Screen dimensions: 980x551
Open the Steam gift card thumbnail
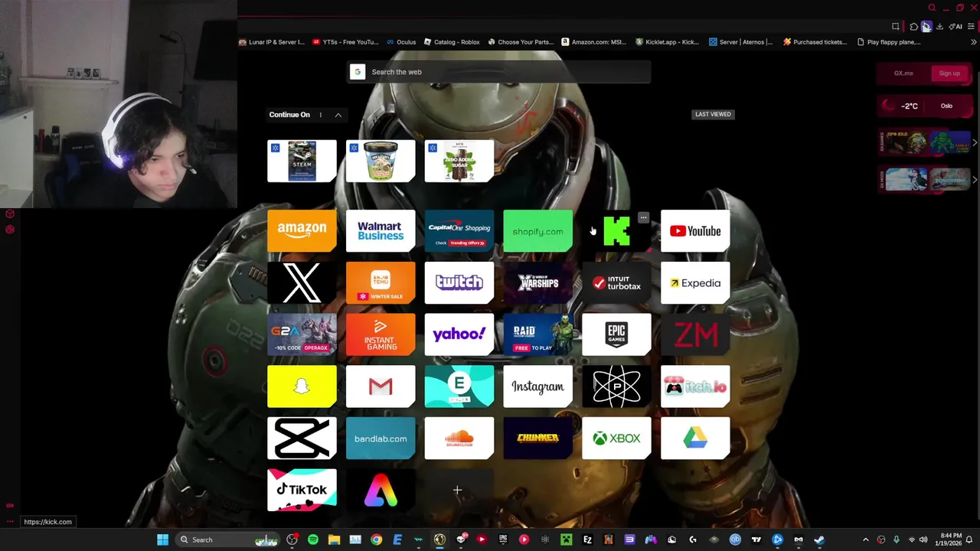[302, 161]
